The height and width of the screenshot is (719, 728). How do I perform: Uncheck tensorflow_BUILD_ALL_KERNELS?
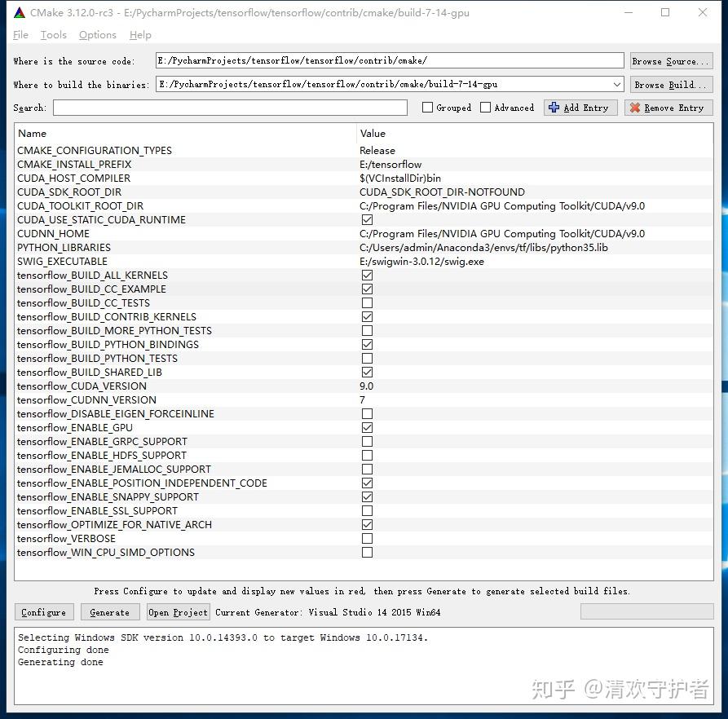point(367,276)
